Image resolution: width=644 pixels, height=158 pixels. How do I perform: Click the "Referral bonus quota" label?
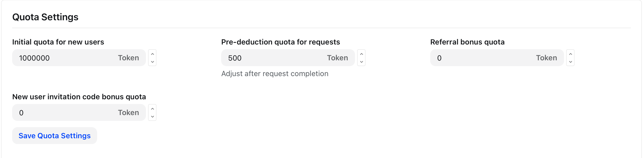467,42
